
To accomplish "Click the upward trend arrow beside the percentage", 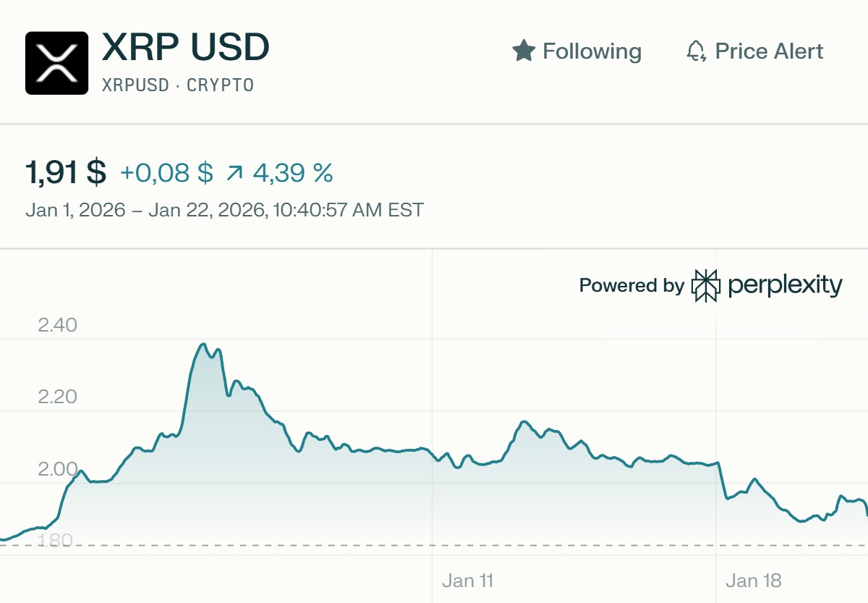I will tap(237, 172).
